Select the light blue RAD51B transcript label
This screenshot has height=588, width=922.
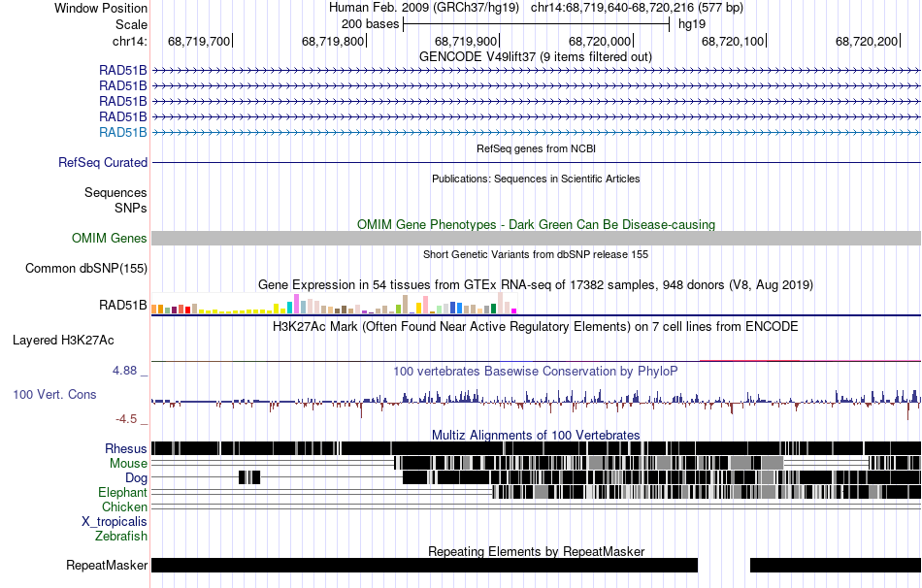(x=123, y=132)
